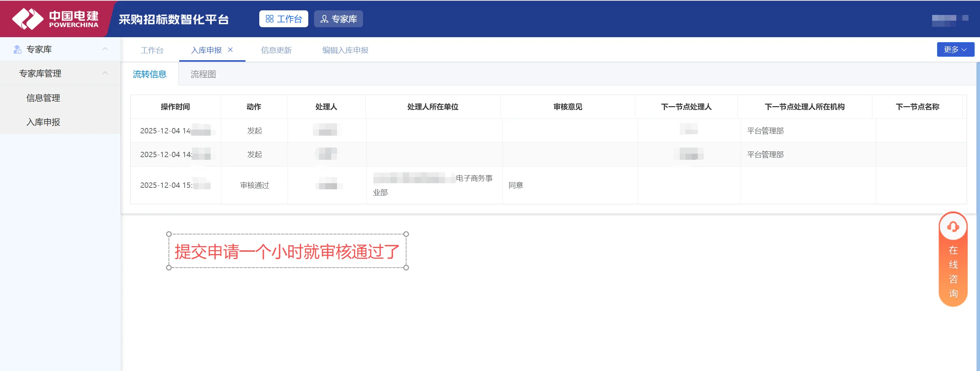Viewport: 980px width, 371px height.
Task: Select the 流转信息 tab
Action: (150, 74)
